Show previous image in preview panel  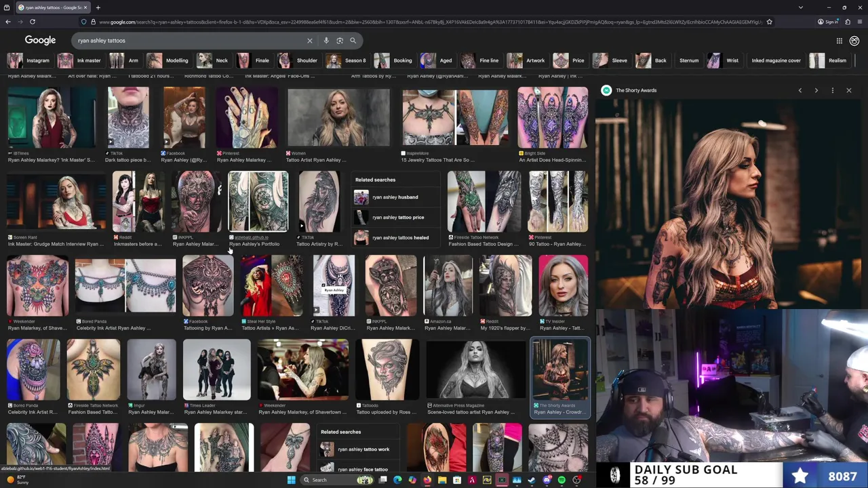[800, 90]
